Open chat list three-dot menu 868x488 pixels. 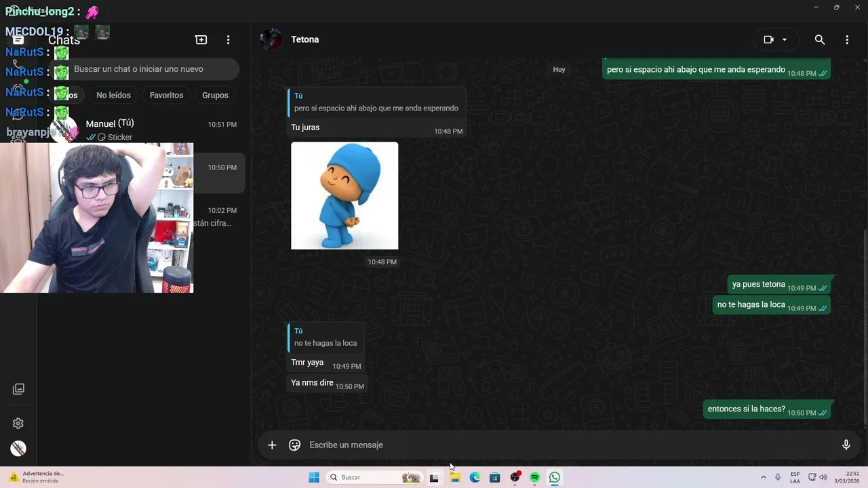(228, 40)
